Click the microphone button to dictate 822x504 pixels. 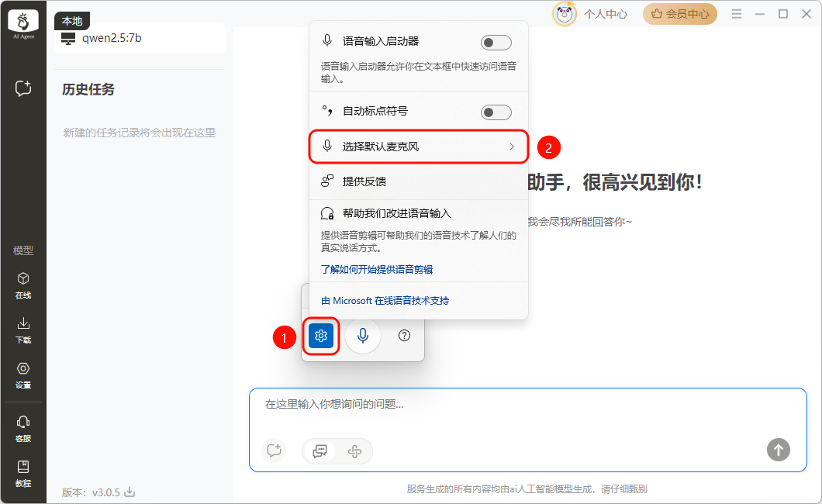(x=362, y=336)
